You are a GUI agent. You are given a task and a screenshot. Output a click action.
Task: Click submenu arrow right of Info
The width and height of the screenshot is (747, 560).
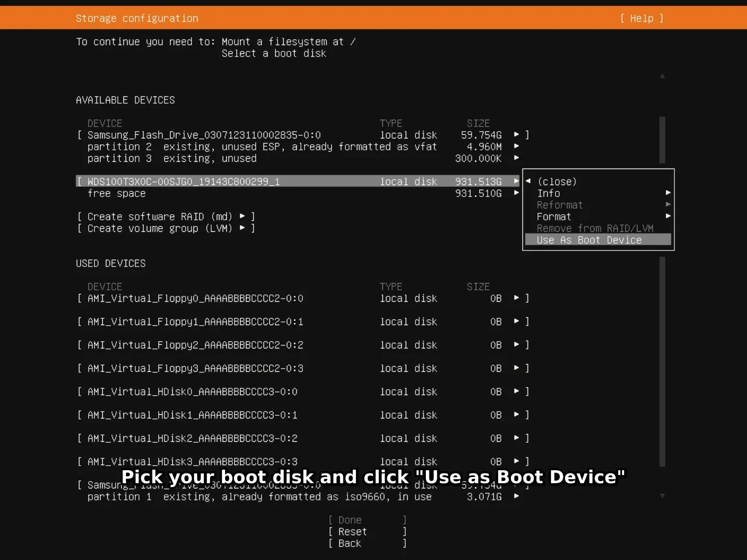tap(668, 193)
